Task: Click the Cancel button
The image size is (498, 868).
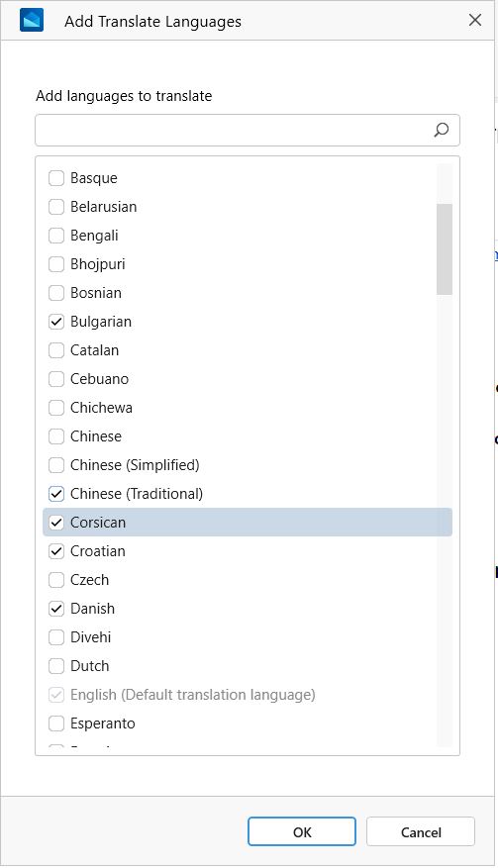Action: pos(421,831)
